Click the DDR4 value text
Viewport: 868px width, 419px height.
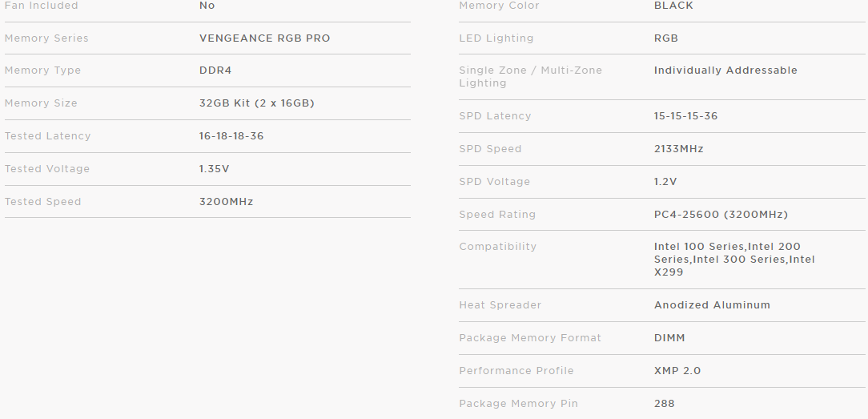(x=215, y=71)
